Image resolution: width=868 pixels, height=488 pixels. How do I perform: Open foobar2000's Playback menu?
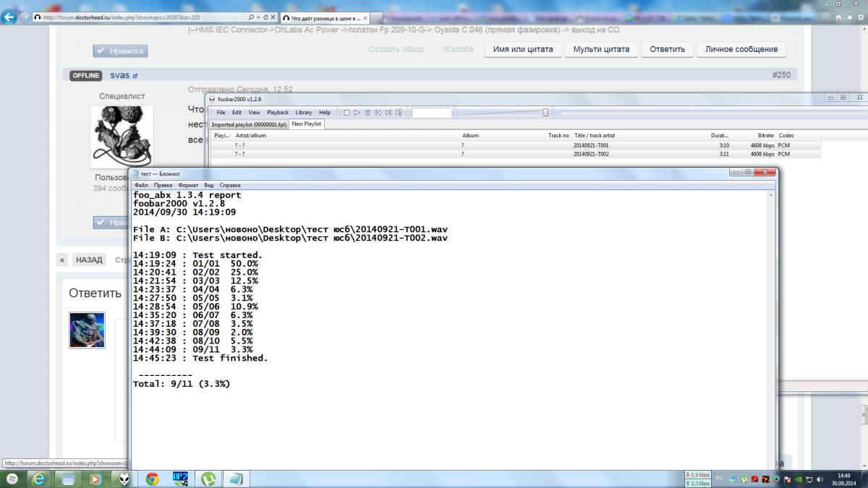click(278, 113)
